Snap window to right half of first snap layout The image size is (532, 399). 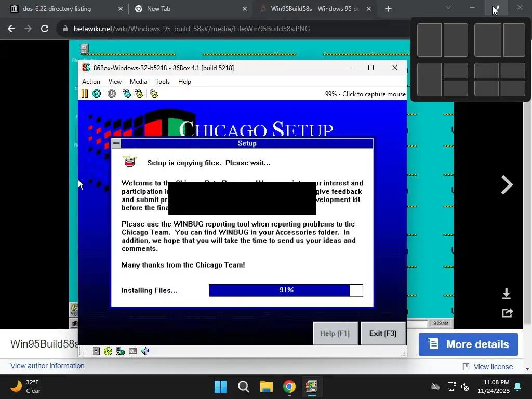click(x=456, y=40)
